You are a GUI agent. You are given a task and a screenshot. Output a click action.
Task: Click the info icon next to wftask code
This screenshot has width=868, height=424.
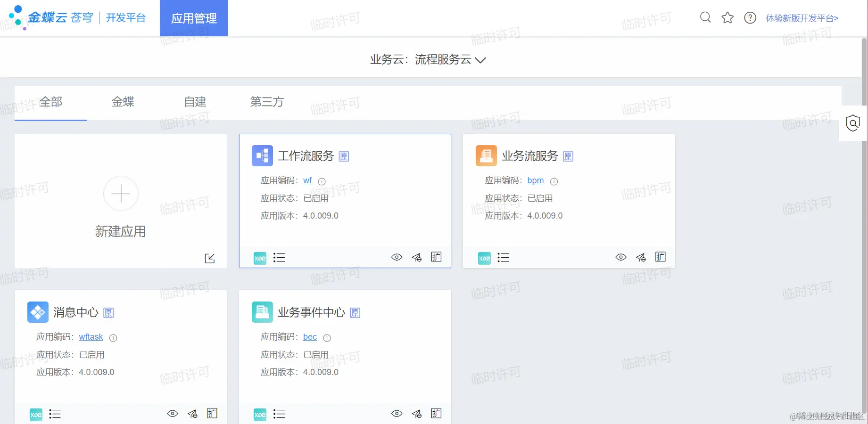click(113, 338)
